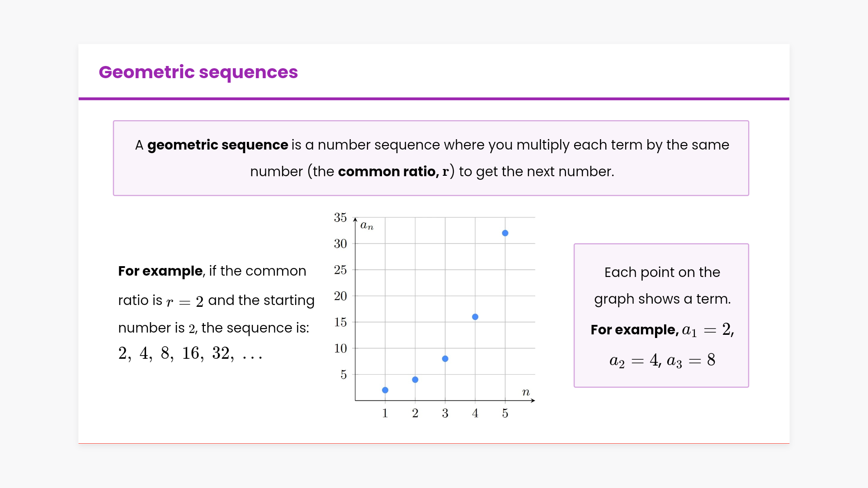Click the 20 tick label on y-axis
This screenshot has height=488, width=868.
pos(340,296)
